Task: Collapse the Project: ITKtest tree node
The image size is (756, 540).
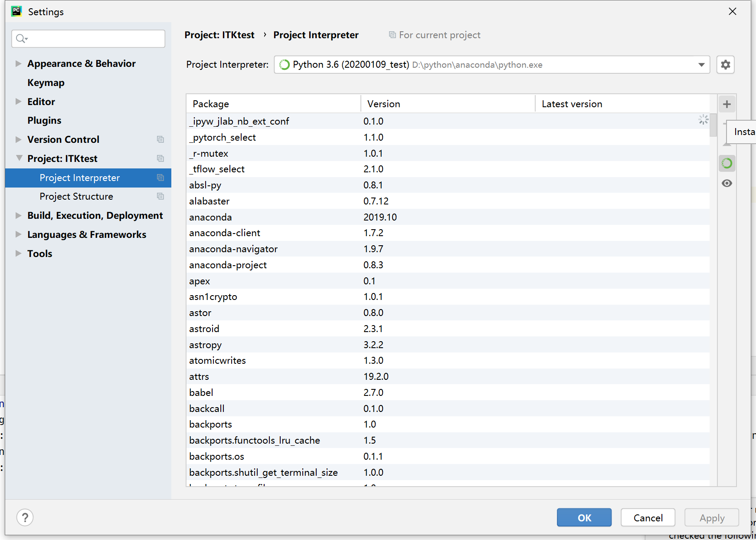Action: (19, 158)
